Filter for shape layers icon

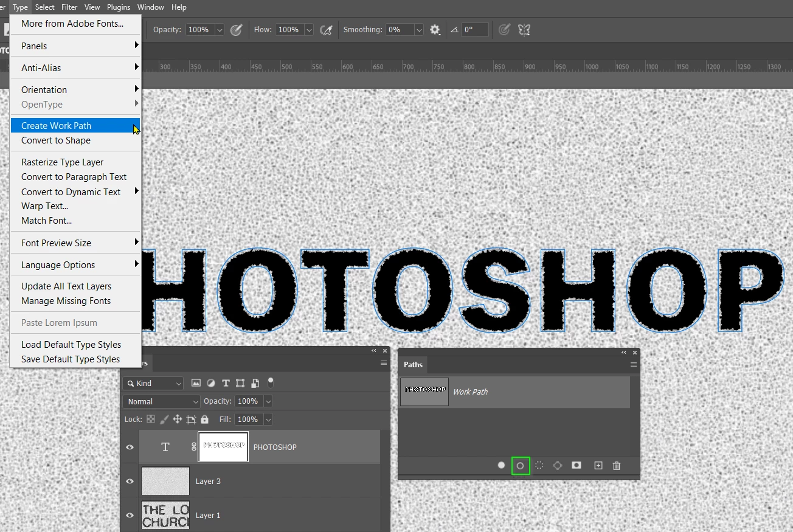(240, 383)
